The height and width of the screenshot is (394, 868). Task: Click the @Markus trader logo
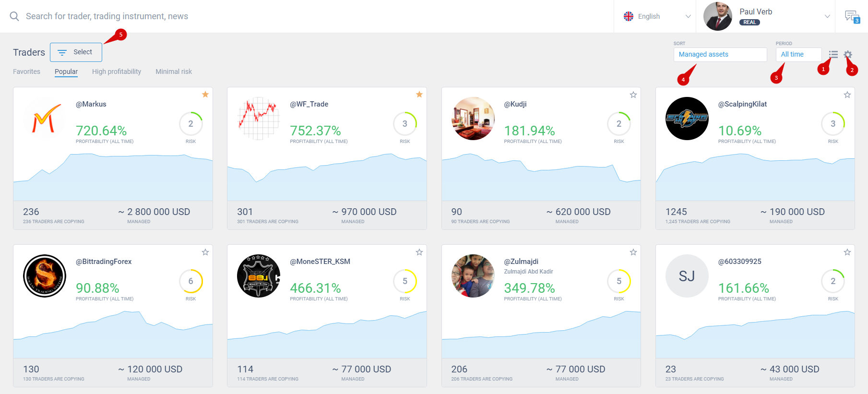[45, 119]
